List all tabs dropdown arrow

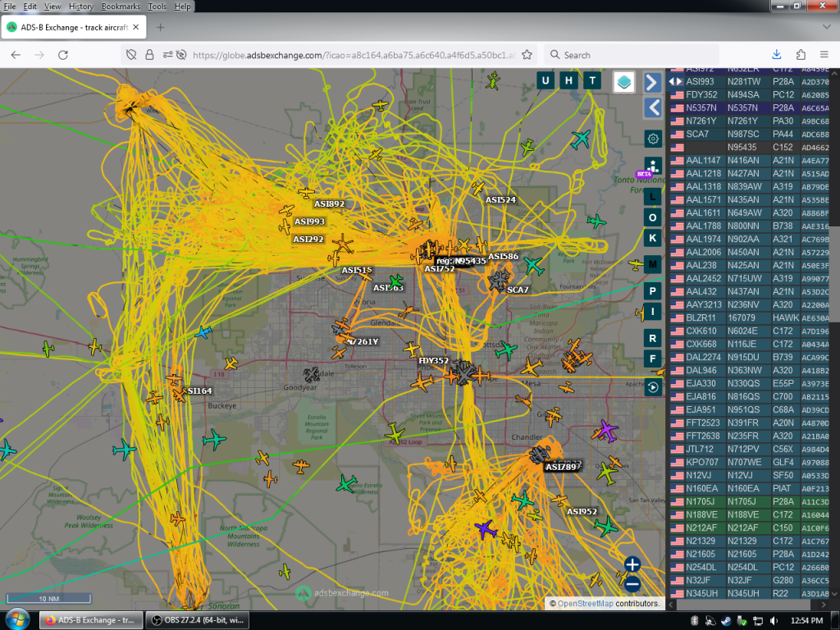point(825,26)
